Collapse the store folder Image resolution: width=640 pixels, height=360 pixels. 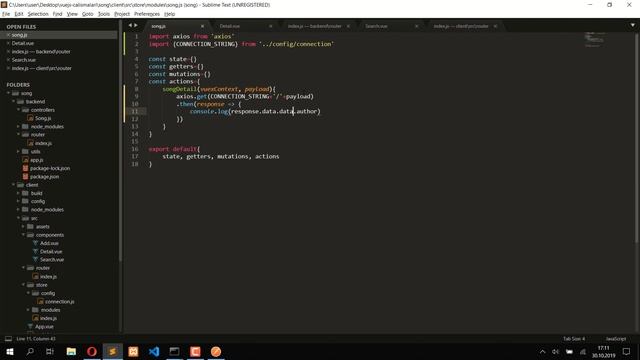23,285
